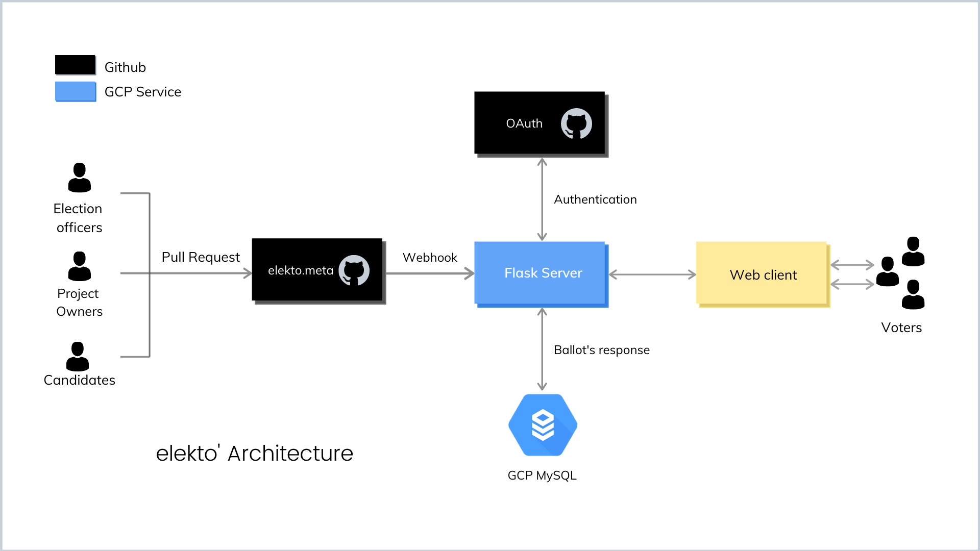Click the GCP Service legend text
This screenshot has width=980, height=551.
pyautogui.click(x=143, y=92)
